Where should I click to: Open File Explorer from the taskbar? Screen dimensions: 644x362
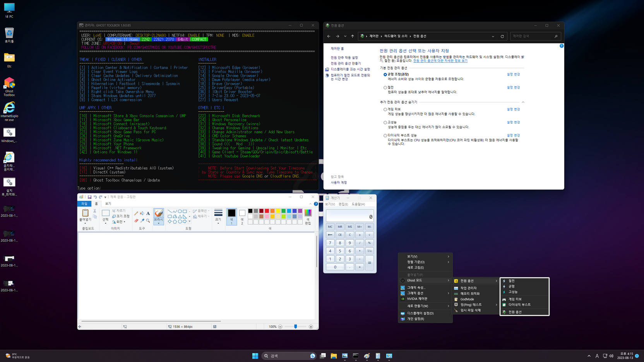pos(334,356)
